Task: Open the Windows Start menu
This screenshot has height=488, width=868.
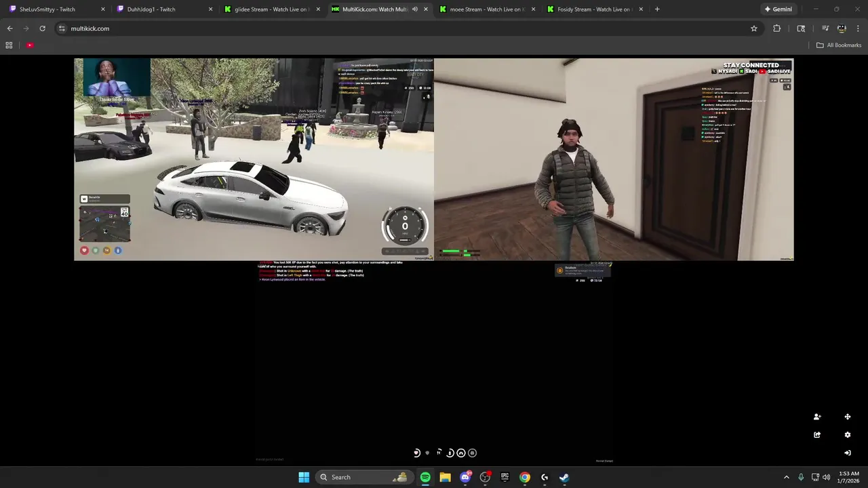Action: [x=304, y=477]
